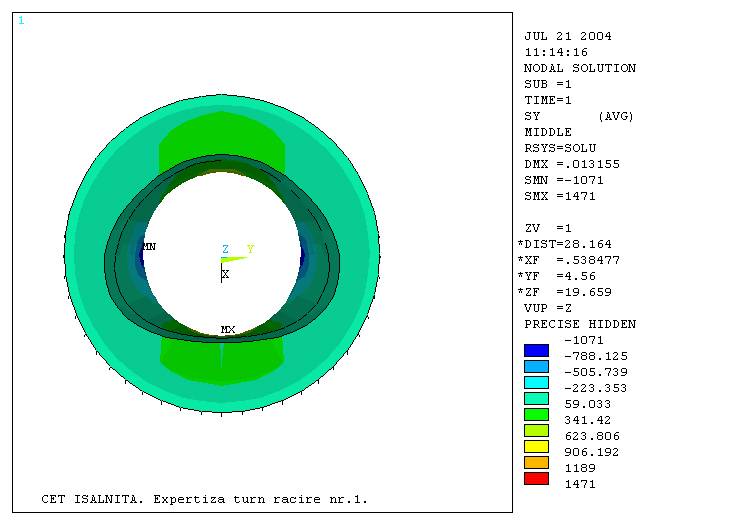The height and width of the screenshot is (525, 744).
Task: Click window number 1 in the top-left corner
Action: 21,20
